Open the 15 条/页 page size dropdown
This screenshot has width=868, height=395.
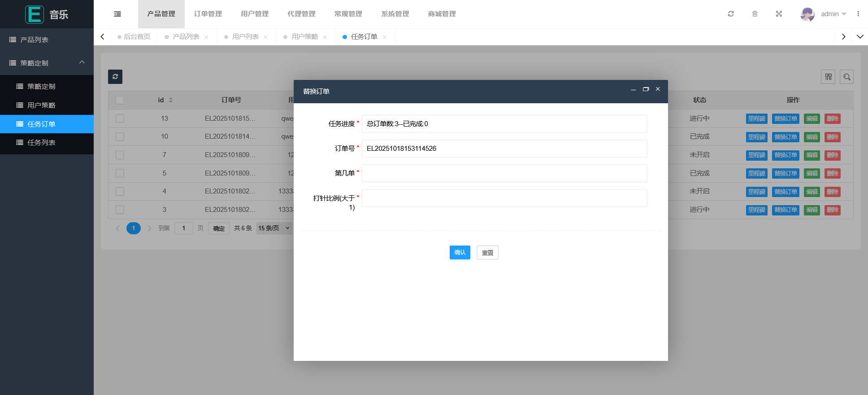click(274, 228)
